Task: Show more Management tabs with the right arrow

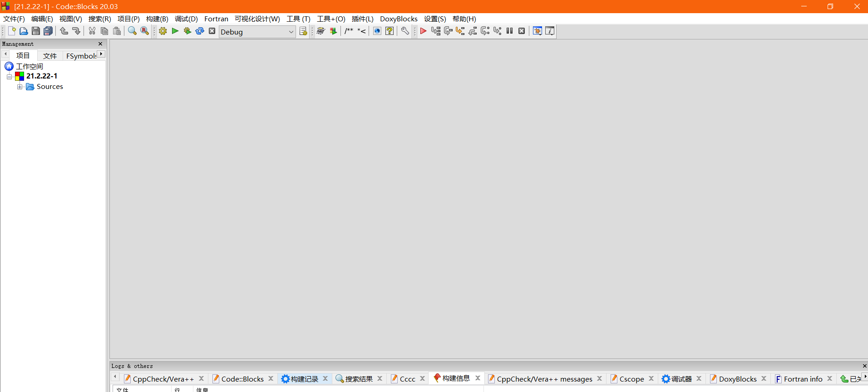Action: pyautogui.click(x=101, y=54)
